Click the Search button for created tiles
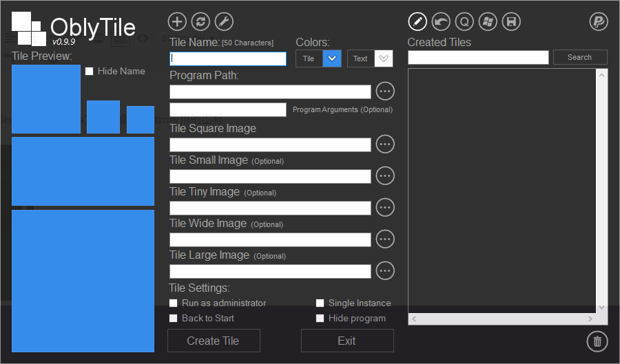This screenshot has height=364, width=620. (x=580, y=57)
